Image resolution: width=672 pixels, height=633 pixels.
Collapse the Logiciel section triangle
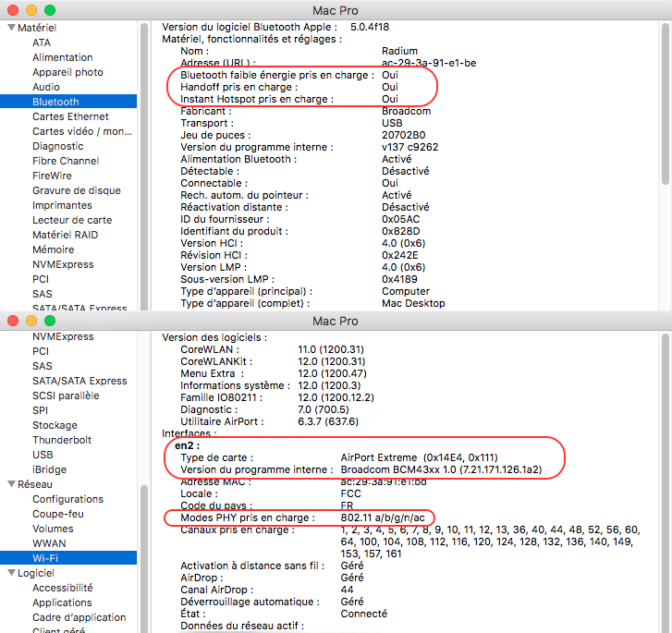[12, 573]
